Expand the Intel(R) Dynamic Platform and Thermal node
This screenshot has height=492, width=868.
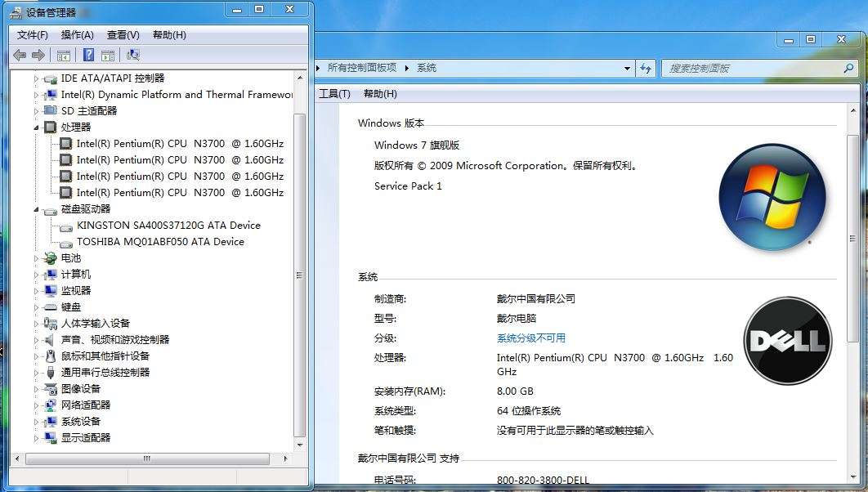[37, 95]
